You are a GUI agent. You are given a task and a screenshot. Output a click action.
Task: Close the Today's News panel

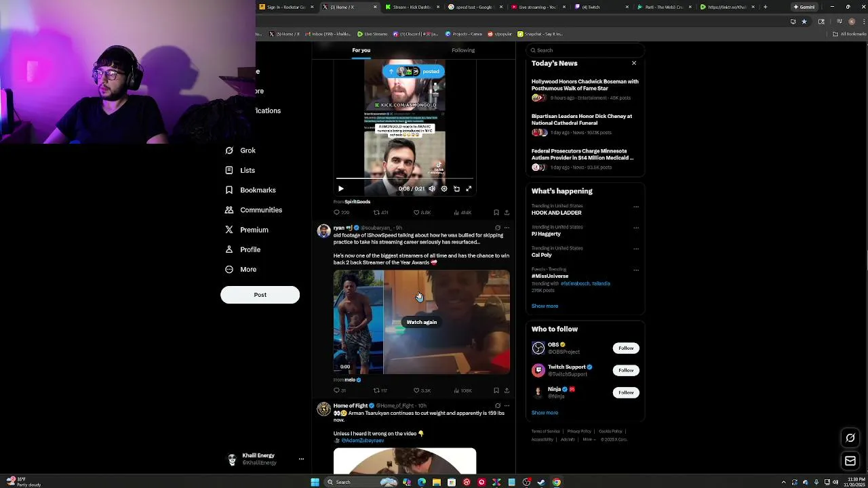click(634, 63)
